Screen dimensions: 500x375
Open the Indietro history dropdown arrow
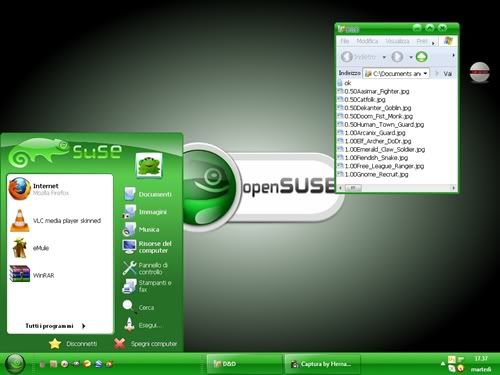tap(384, 57)
